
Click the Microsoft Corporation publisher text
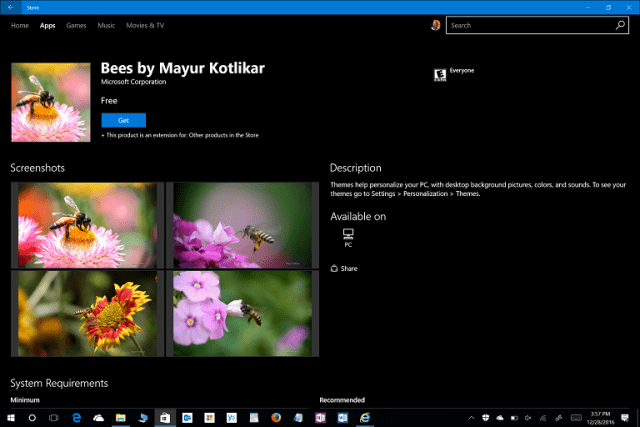[133, 82]
